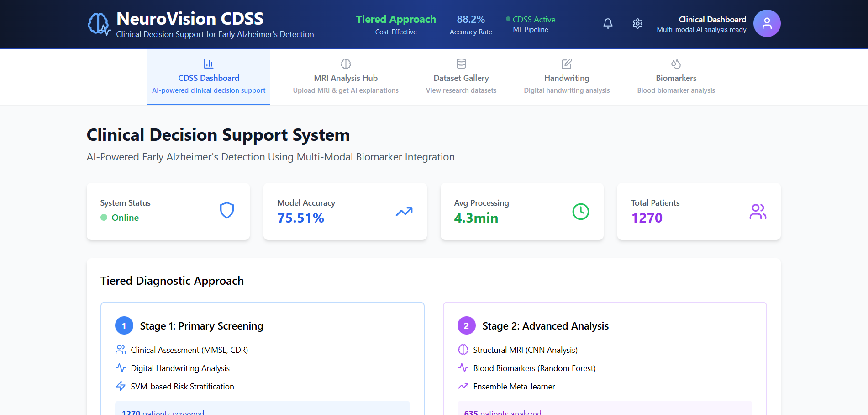Click the green CDSS Active status dot

click(x=508, y=19)
